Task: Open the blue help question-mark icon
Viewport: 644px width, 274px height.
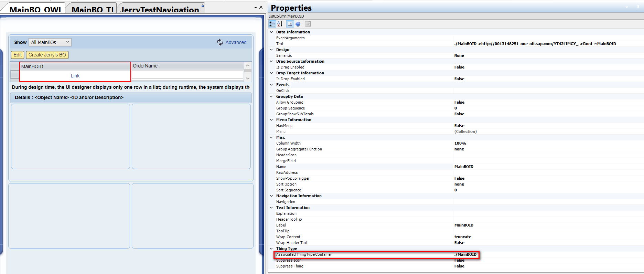Action: (x=298, y=24)
